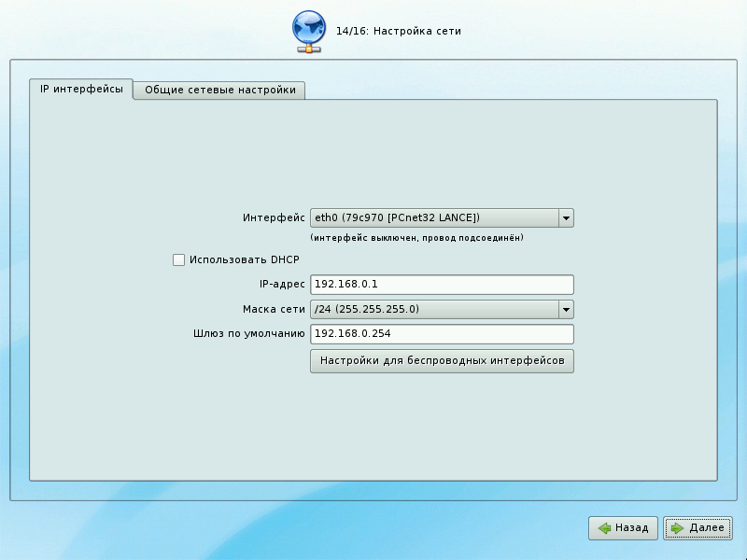Image resolution: width=747 pixels, height=560 pixels.
Task: Click the Шлюз по умолчанию input field
Action: [441, 334]
